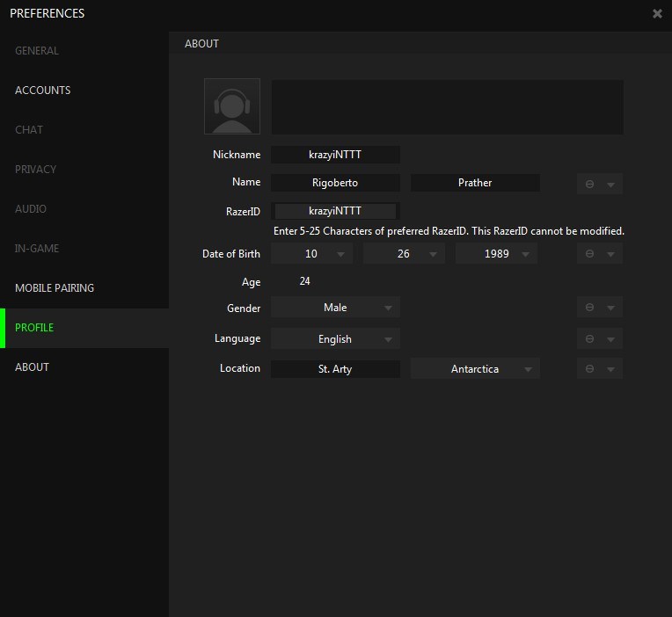Open Date of Birth privacy visibility dropdown

[600, 253]
